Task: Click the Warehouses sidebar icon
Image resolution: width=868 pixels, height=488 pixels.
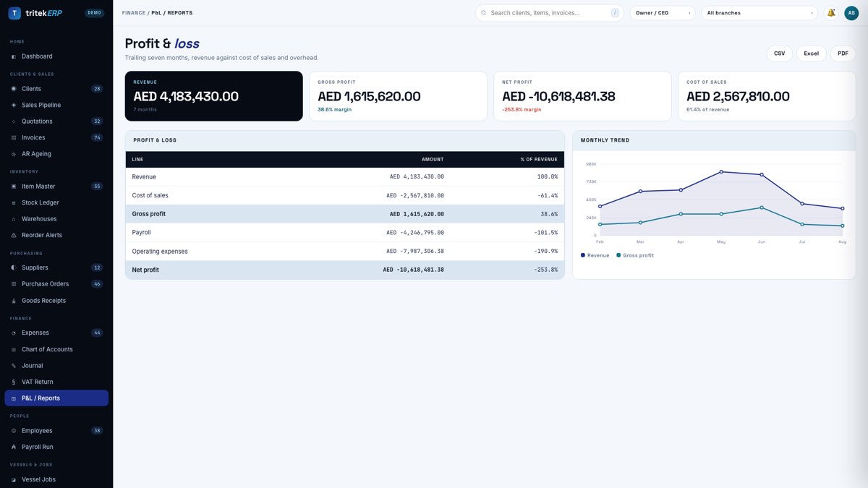Action: coord(14,219)
